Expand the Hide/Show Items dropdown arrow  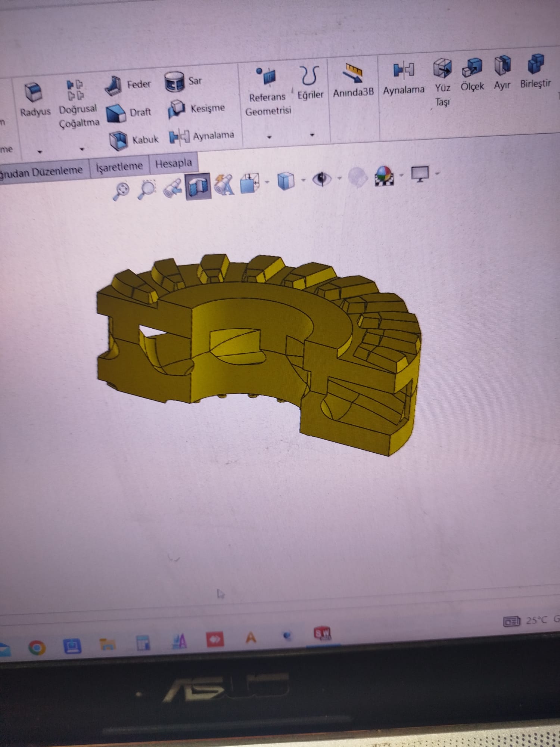[339, 178]
